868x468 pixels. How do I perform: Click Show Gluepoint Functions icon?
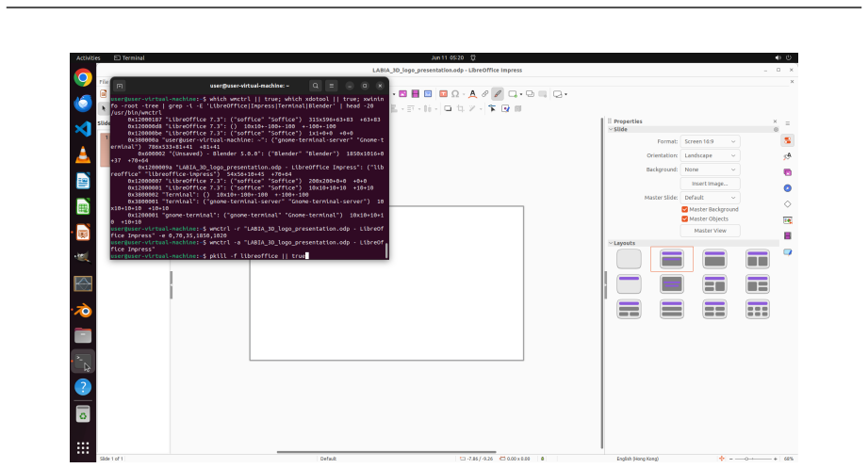pyautogui.click(x=505, y=108)
